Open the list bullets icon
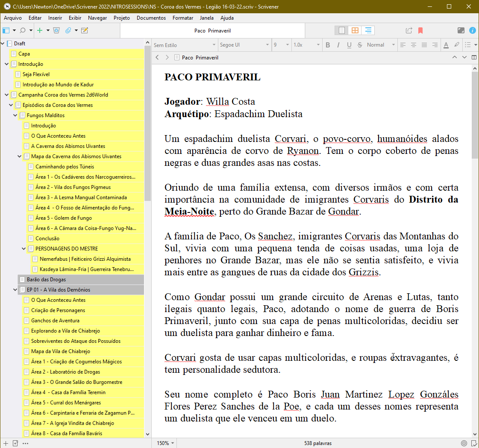 pyautogui.click(x=468, y=45)
